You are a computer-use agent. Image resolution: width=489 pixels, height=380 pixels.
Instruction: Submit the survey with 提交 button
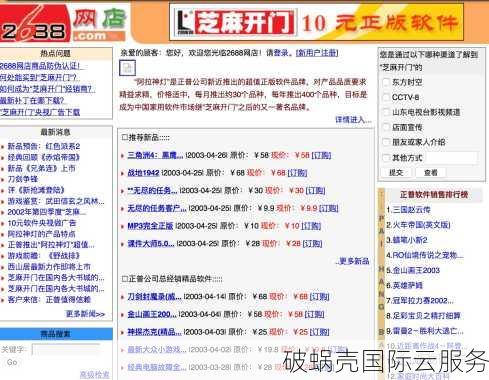(396, 173)
